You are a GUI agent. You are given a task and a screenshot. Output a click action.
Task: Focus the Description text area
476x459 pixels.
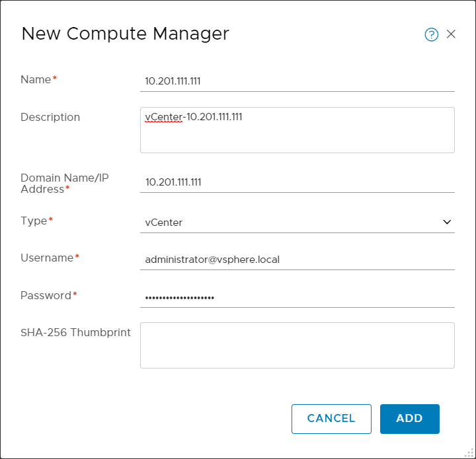[297, 130]
